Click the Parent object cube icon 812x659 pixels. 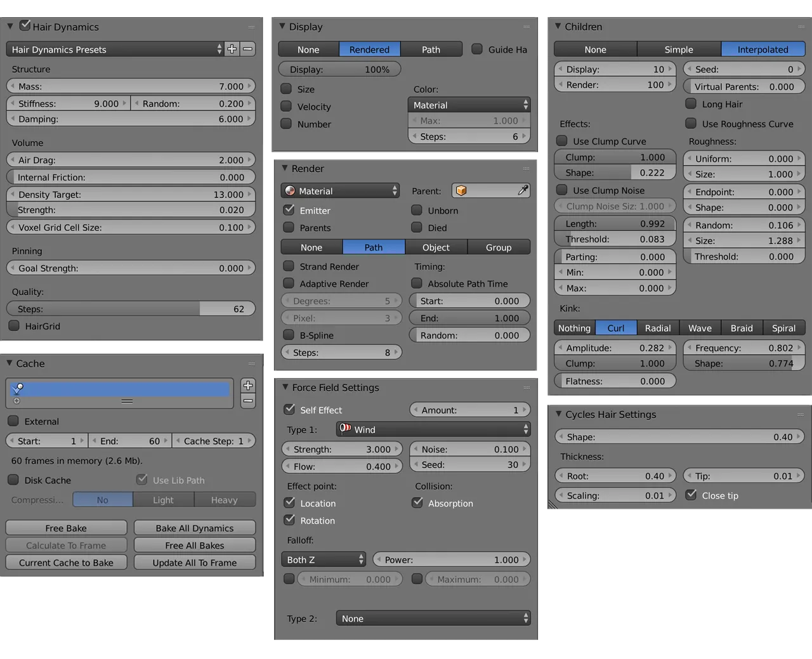(x=461, y=190)
